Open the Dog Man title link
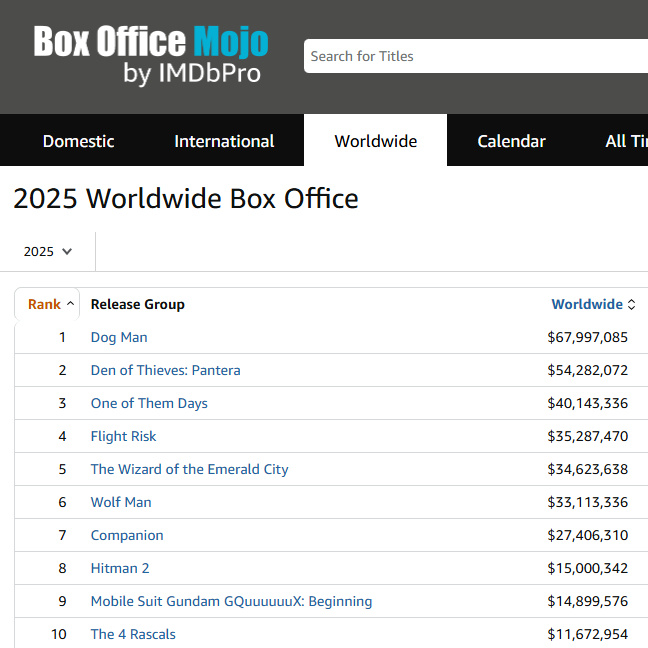This screenshot has width=648, height=648. click(x=119, y=337)
